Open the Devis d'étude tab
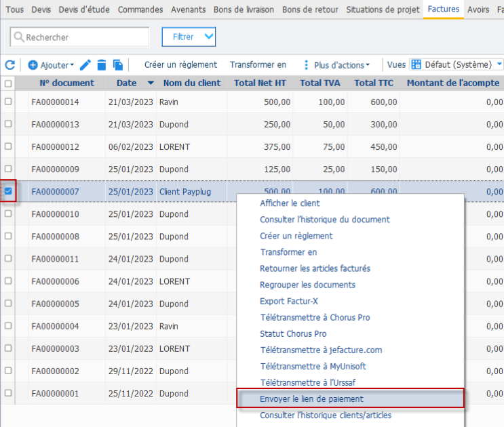 [84, 9]
